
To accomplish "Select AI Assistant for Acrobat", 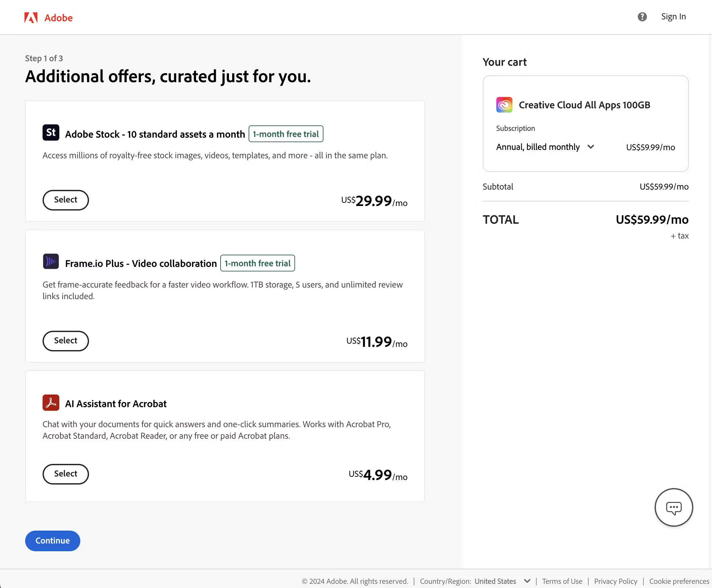I will click(65, 474).
